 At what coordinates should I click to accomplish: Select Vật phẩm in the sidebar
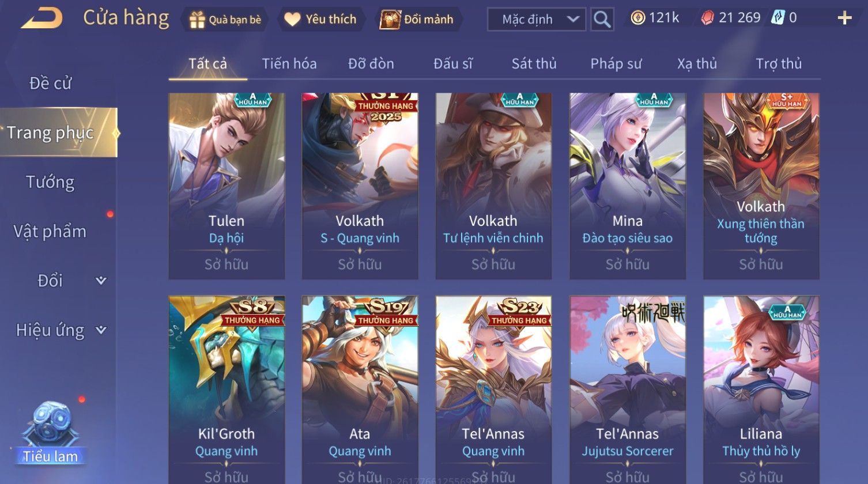51,232
